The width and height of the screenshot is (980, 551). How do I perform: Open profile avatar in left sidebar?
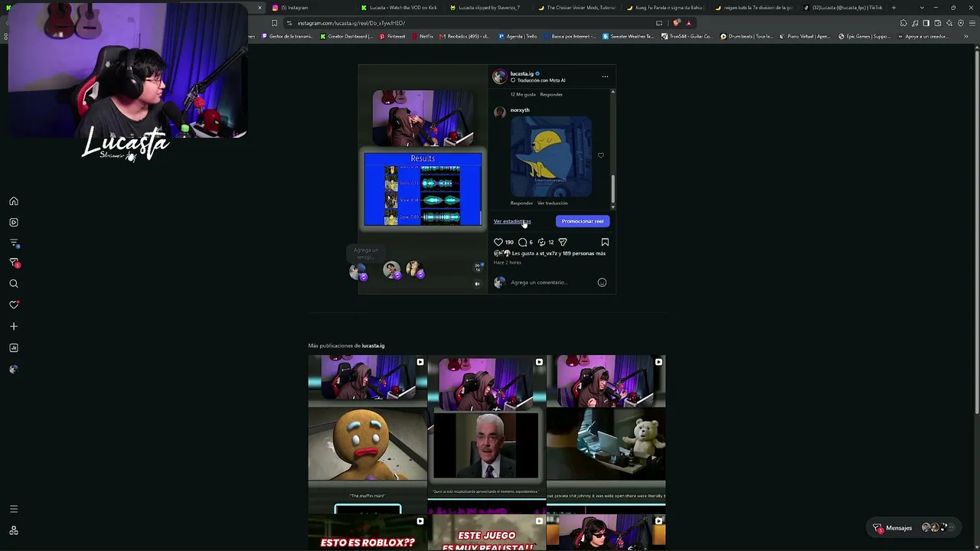(x=14, y=369)
